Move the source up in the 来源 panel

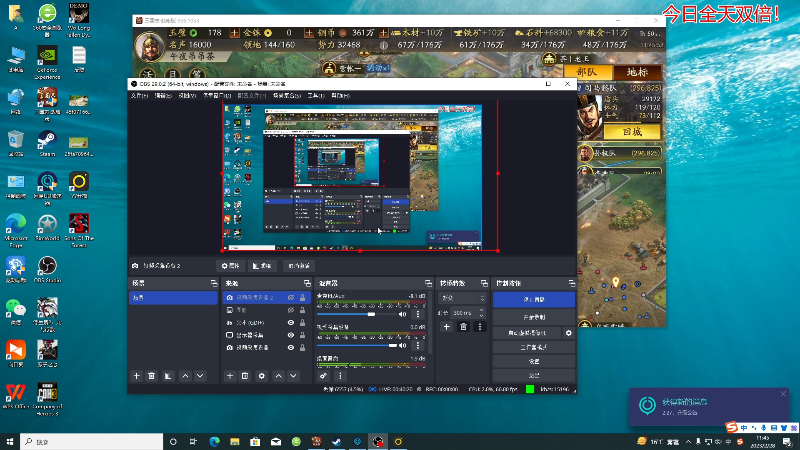coord(279,376)
